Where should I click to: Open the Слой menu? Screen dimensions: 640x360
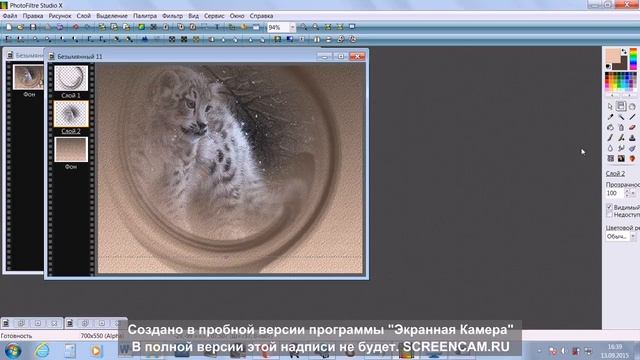pos(84,16)
